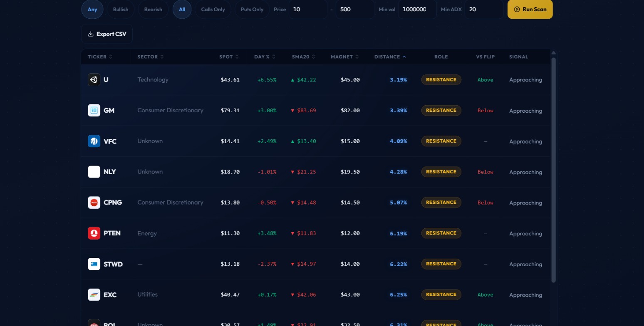Screen dimensions: 644x326
Task: Click the -2.37% day change for STWD
Action: (267, 264)
